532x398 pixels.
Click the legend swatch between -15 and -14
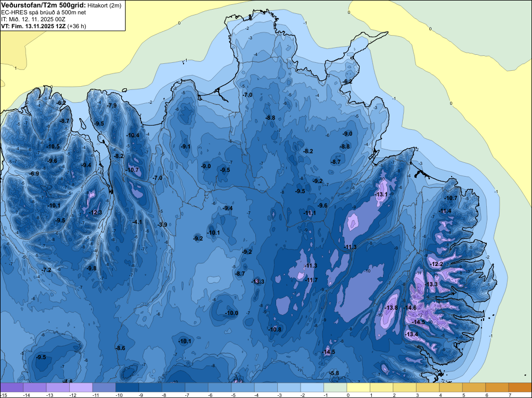pos(12,387)
